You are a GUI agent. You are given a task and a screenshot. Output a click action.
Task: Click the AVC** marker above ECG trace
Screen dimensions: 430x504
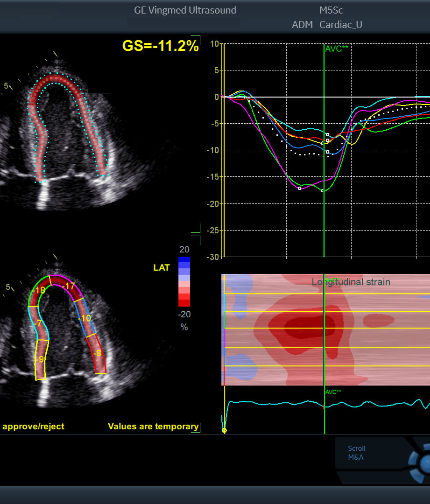pos(333,392)
